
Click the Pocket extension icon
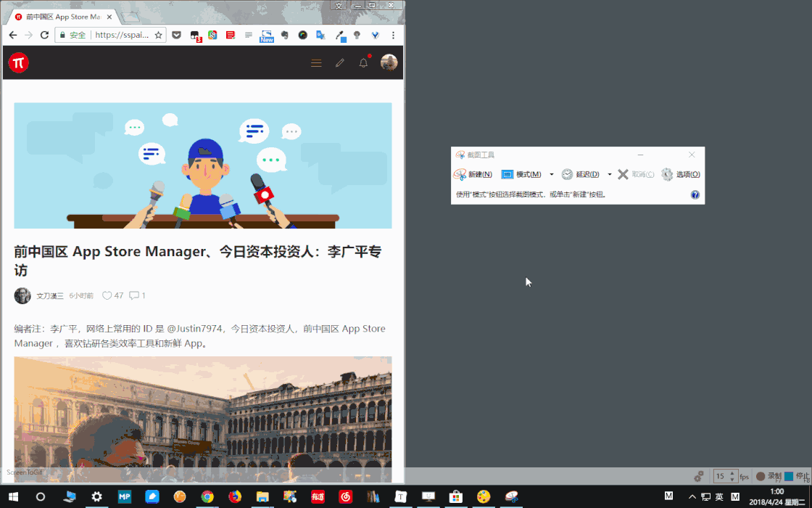(x=177, y=36)
